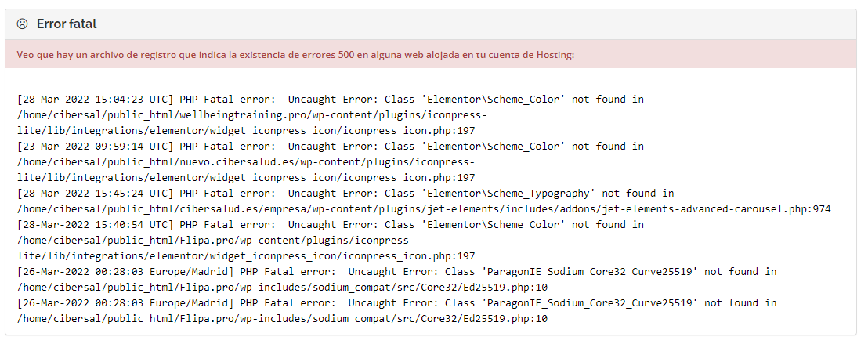This screenshot has width=868, height=344.
Task: Click the wellbeingtraining.pro file path line
Action: tap(252, 115)
